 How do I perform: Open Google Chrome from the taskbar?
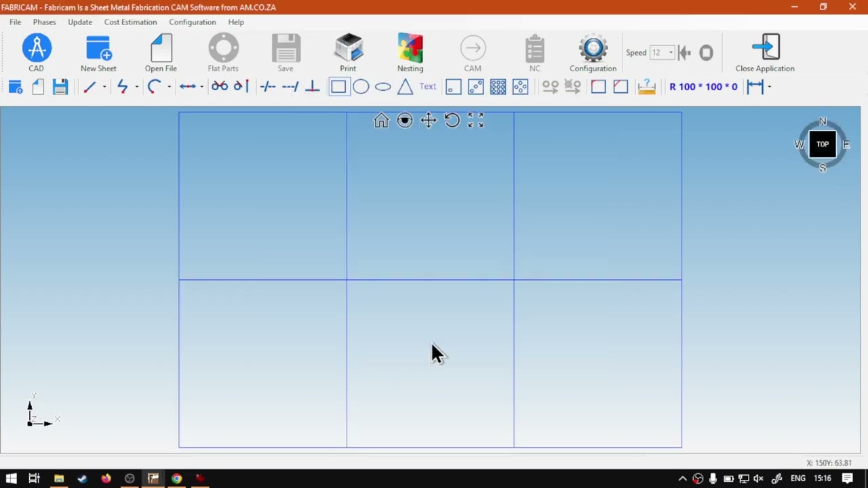(176, 479)
